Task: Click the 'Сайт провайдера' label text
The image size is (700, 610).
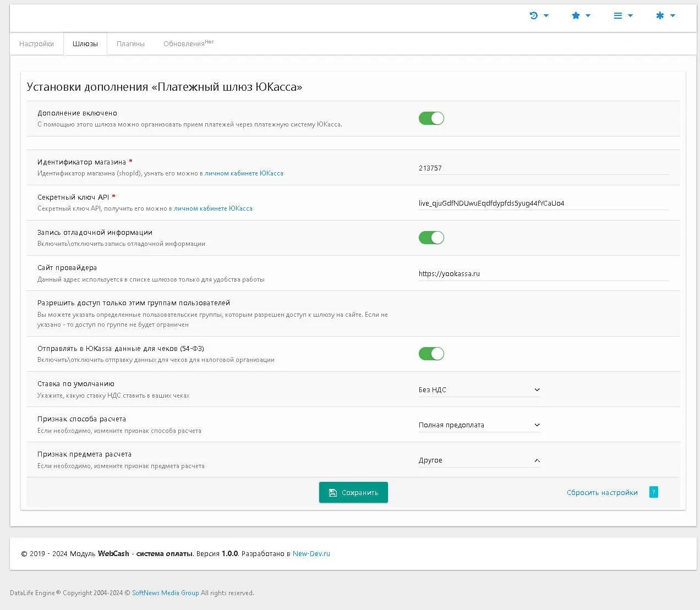Action: point(67,268)
